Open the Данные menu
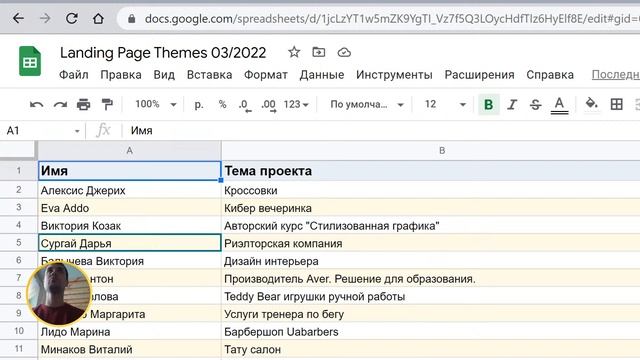 point(322,75)
